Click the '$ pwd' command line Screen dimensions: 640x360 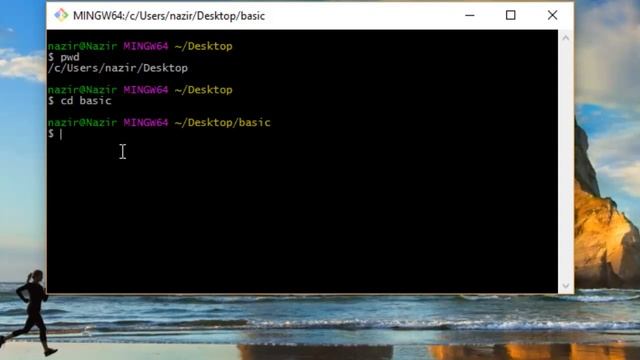[x=64, y=57]
